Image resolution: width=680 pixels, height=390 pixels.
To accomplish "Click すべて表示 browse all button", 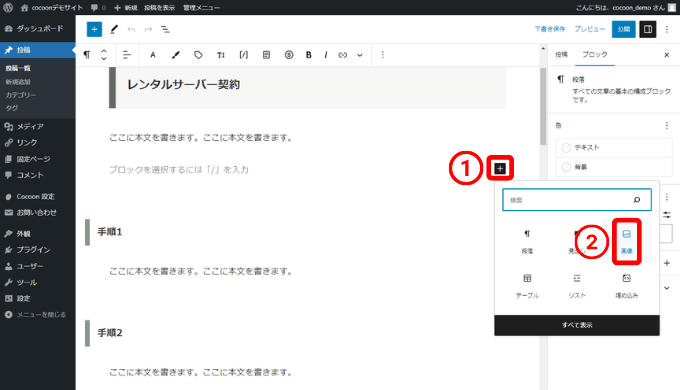I will [577, 325].
